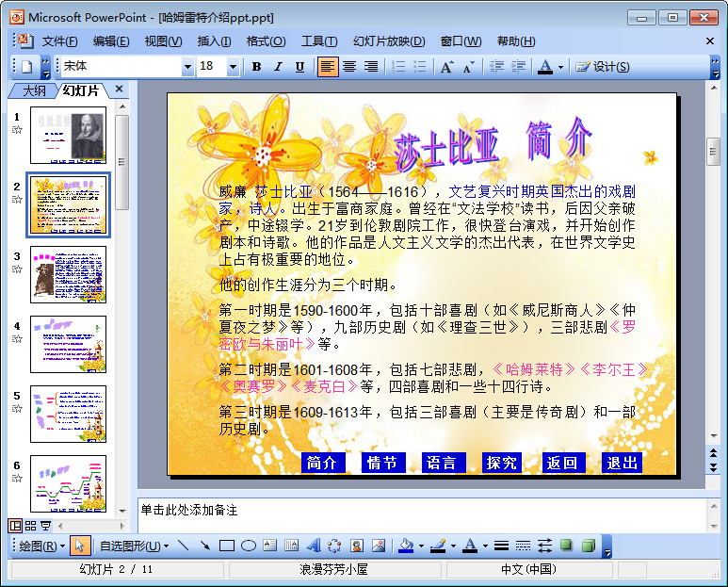Switch to the 大纲 outline tab
The height and width of the screenshot is (587, 728).
point(34,90)
